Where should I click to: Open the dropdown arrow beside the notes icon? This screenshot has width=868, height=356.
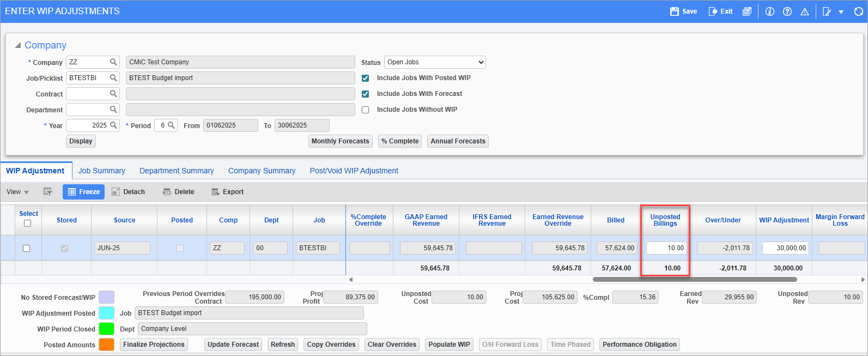click(841, 12)
